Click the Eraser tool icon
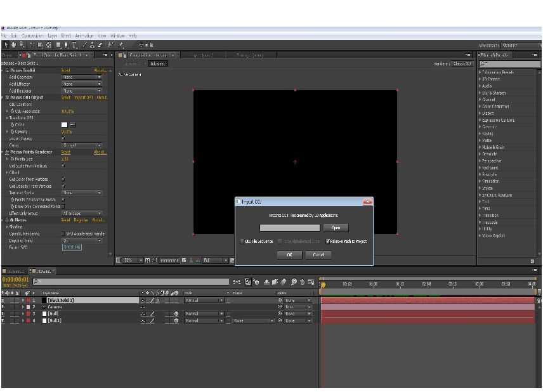The width and height of the screenshot is (543, 392). tap(100, 45)
